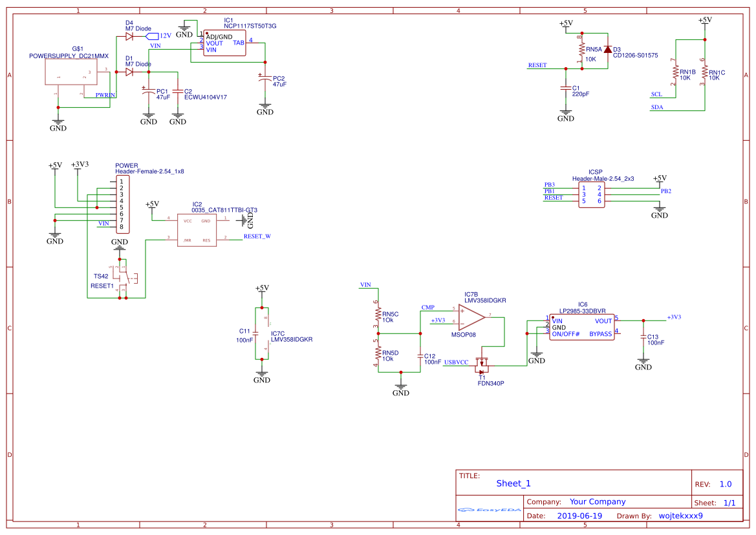Pick the C12 100nF capacitor symbol
The image size is (756, 535).
(x=420, y=357)
